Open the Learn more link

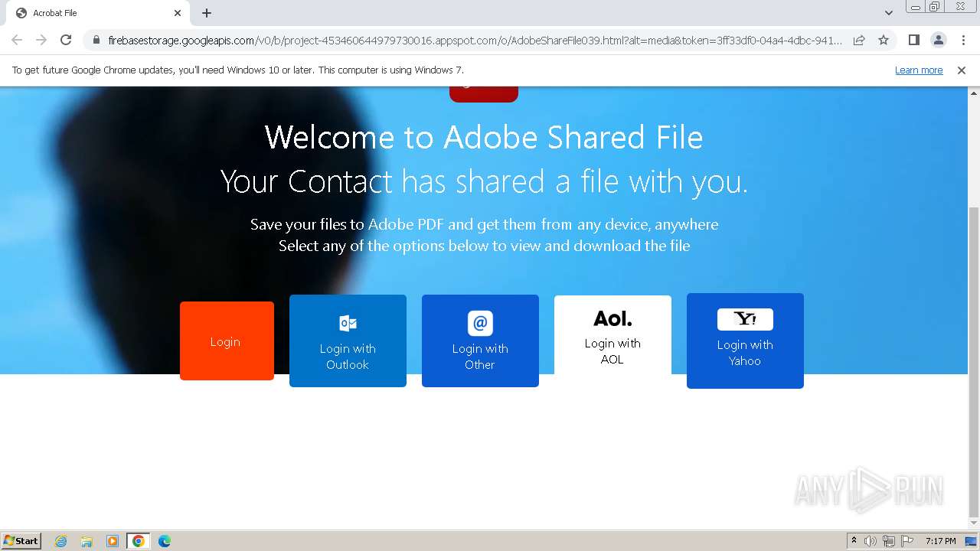click(919, 70)
